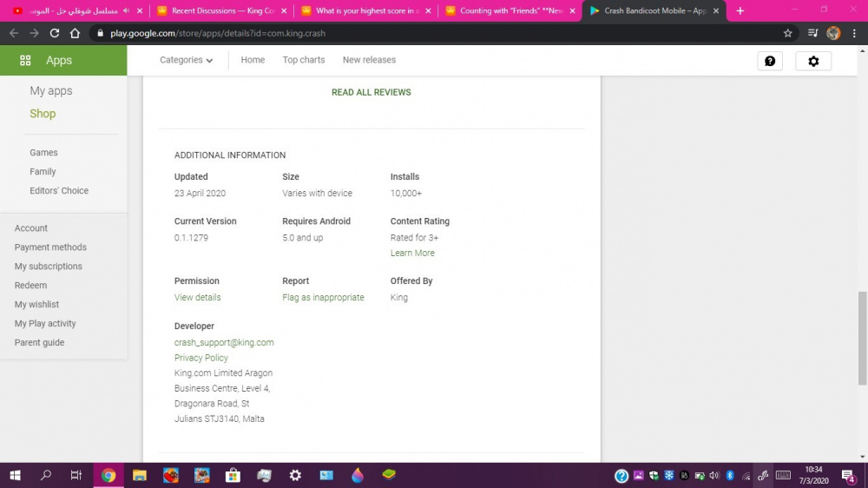Open Windows Settings gear in taskbar
The height and width of the screenshot is (488, 868).
coord(296,475)
